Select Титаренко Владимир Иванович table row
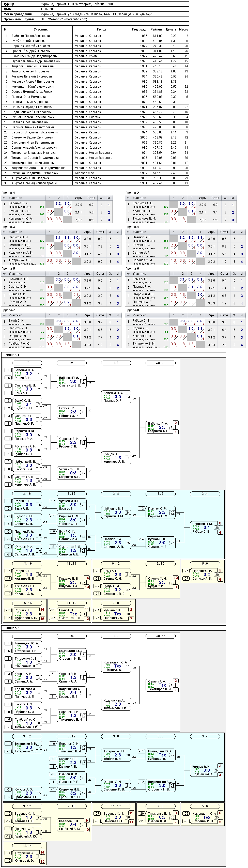Image resolution: width=248 pixels, height=868 pixels. (95, 153)
